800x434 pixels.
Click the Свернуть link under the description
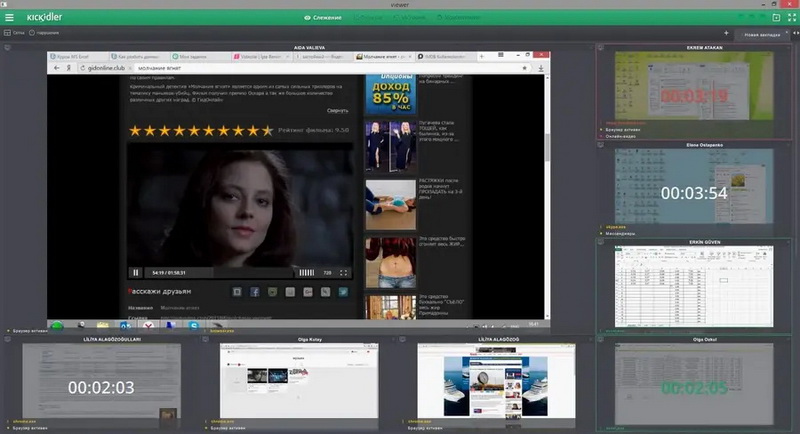tap(338, 110)
